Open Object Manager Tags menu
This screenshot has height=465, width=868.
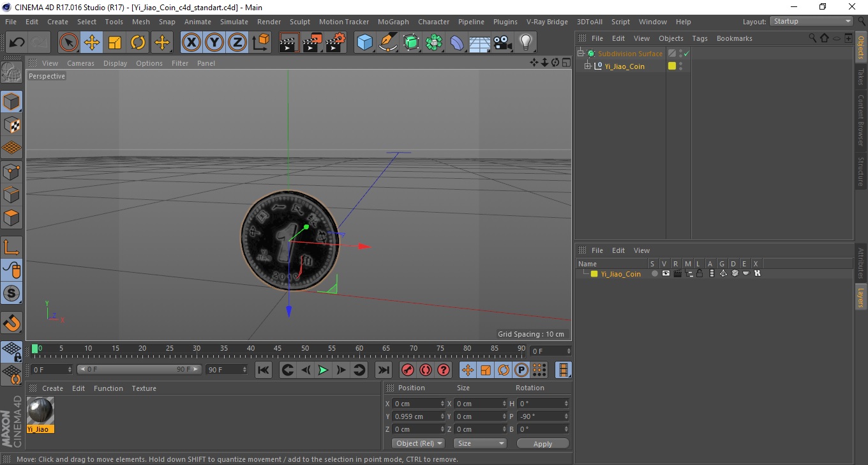(x=700, y=38)
